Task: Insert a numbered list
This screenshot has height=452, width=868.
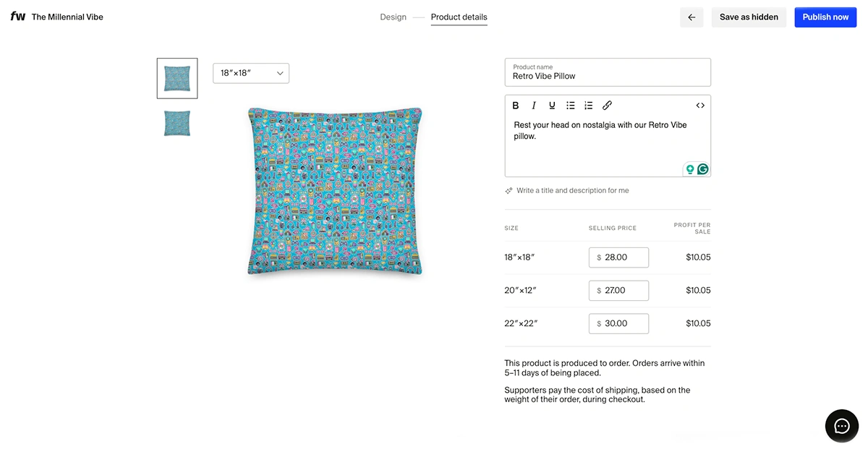Action: pos(589,106)
